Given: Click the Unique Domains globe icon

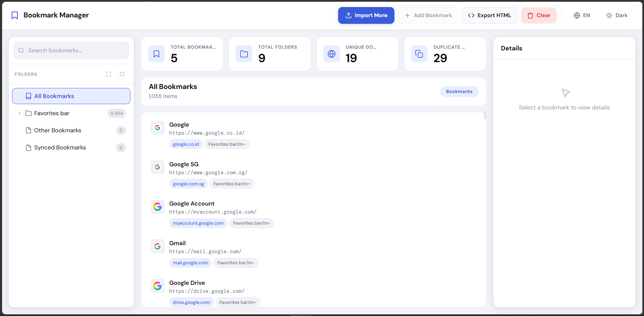Looking at the screenshot, I should tap(332, 54).
